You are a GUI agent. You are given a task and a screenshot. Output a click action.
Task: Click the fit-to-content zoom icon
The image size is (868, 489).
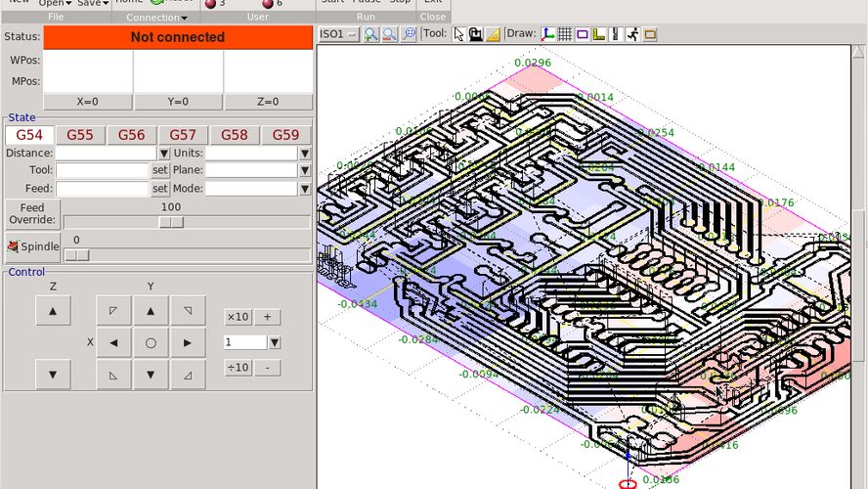click(409, 34)
